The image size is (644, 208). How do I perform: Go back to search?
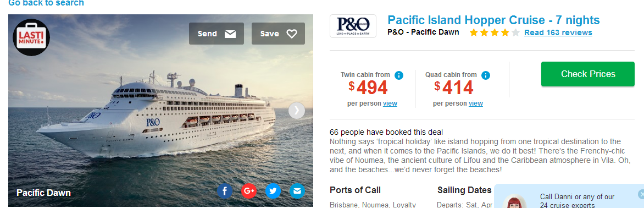46,3
